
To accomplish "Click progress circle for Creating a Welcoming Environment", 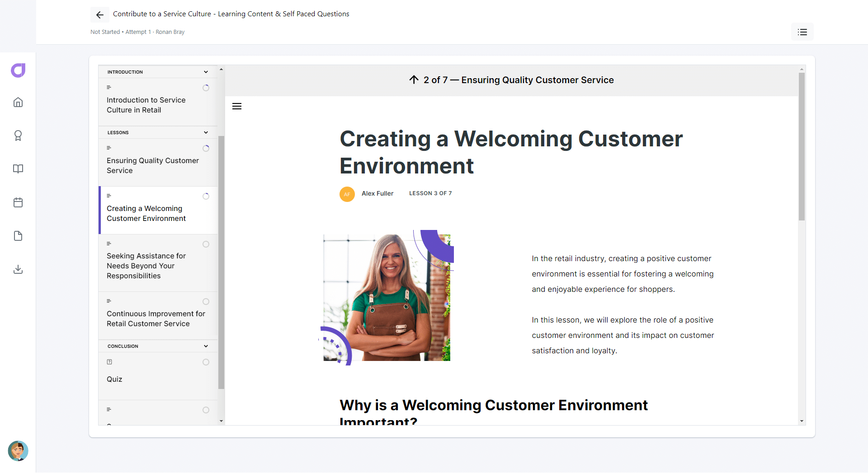I will click(206, 196).
